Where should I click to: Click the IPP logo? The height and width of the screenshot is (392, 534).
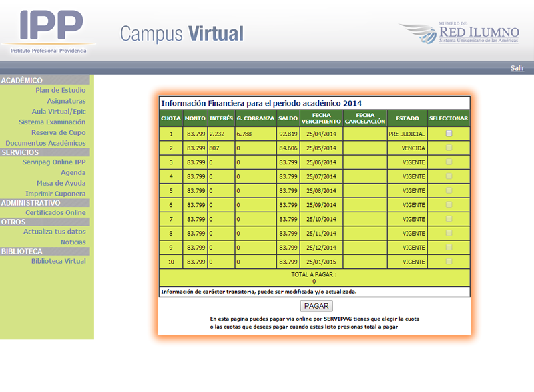click(52, 30)
